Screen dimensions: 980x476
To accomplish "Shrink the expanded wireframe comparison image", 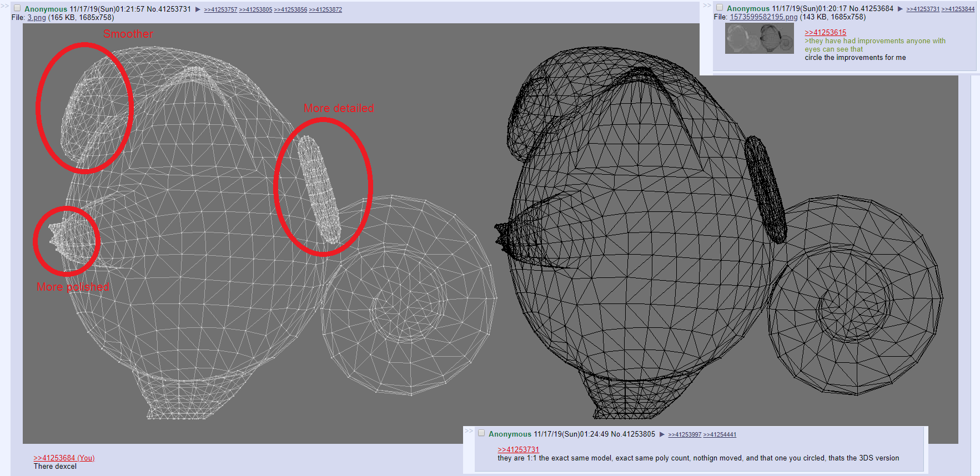I will 490,233.
